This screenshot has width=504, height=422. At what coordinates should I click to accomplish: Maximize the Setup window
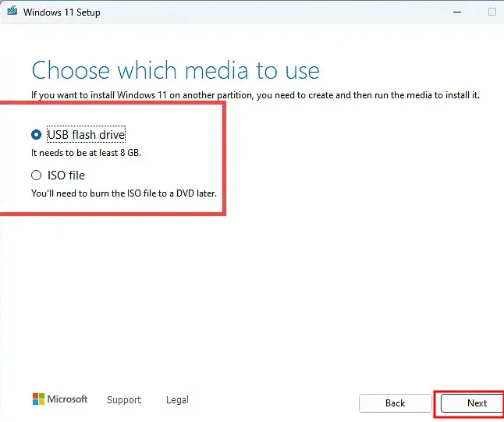492,12
